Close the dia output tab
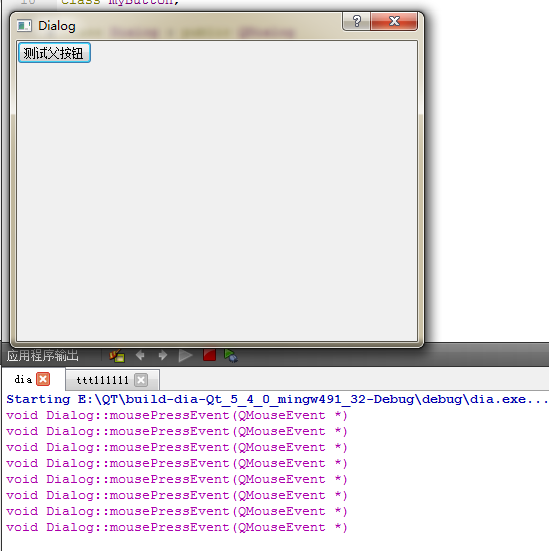This screenshot has height=551, width=549. pyautogui.click(x=43, y=379)
